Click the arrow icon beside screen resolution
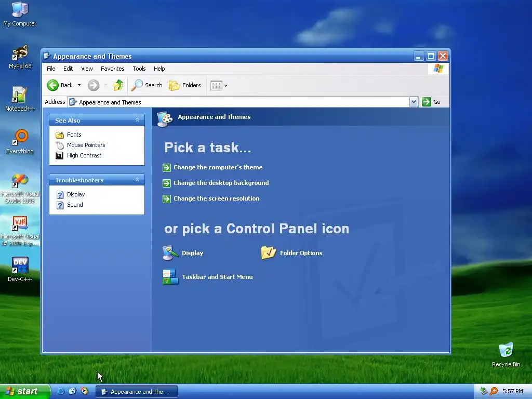Screen dimensions: 532x399 (167, 199)
